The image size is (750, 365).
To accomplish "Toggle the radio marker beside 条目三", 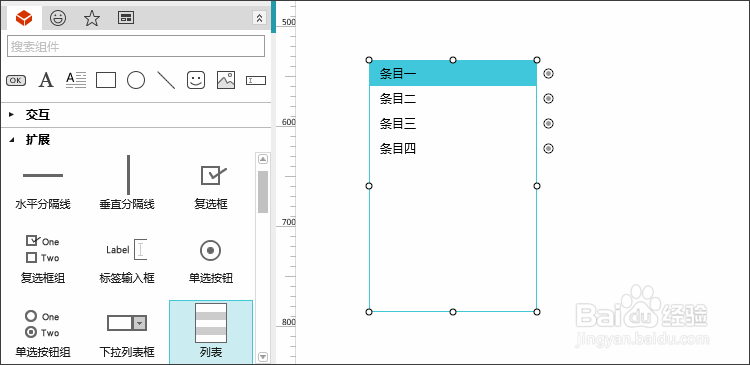I will (x=549, y=123).
